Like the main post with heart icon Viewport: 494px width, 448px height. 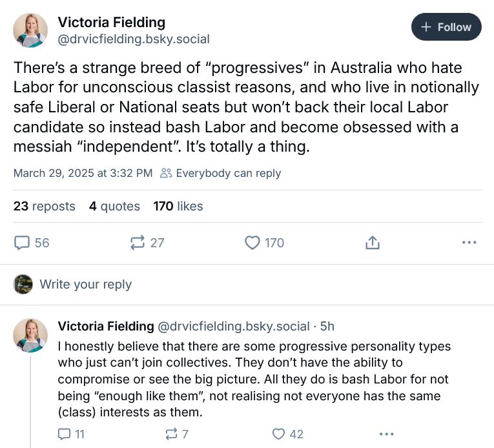252,243
